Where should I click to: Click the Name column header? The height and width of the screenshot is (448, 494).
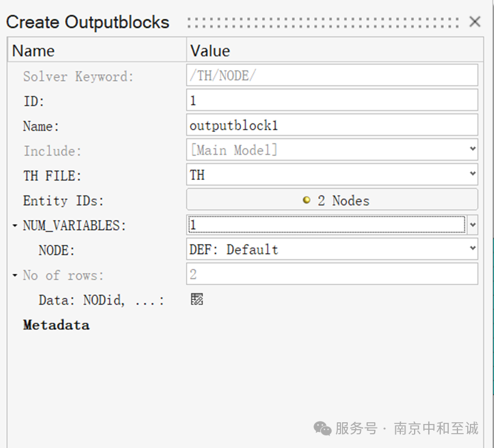(x=97, y=50)
